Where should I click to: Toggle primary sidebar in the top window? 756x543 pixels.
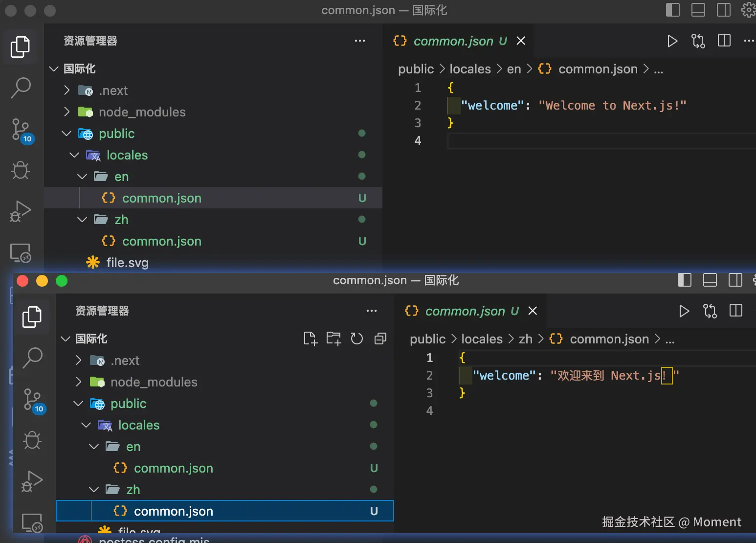(x=673, y=10)
